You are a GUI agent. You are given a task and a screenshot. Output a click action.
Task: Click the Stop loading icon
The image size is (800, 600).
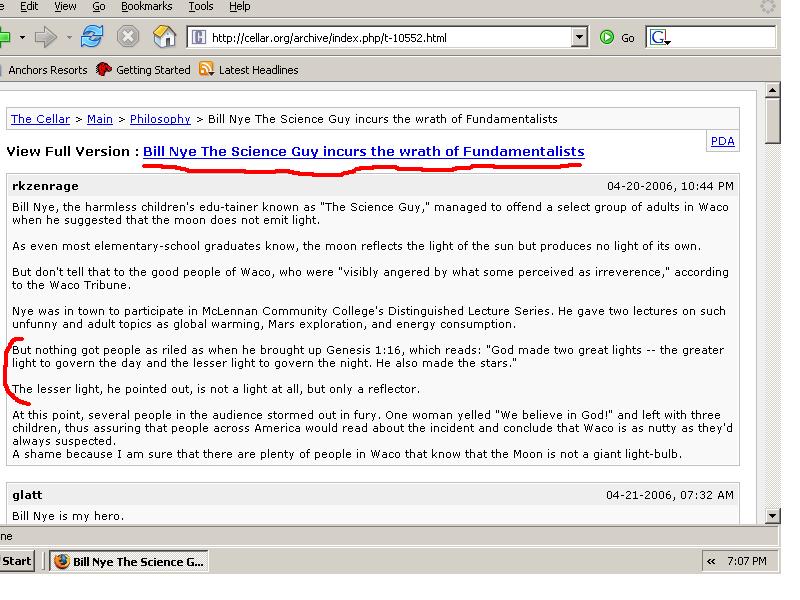128,37
